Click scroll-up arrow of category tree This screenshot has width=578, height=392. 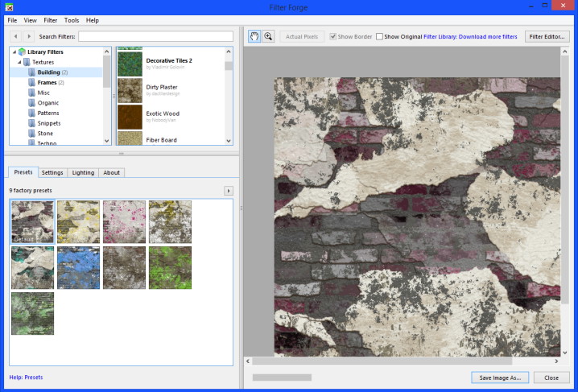click(x=107, y=52)
